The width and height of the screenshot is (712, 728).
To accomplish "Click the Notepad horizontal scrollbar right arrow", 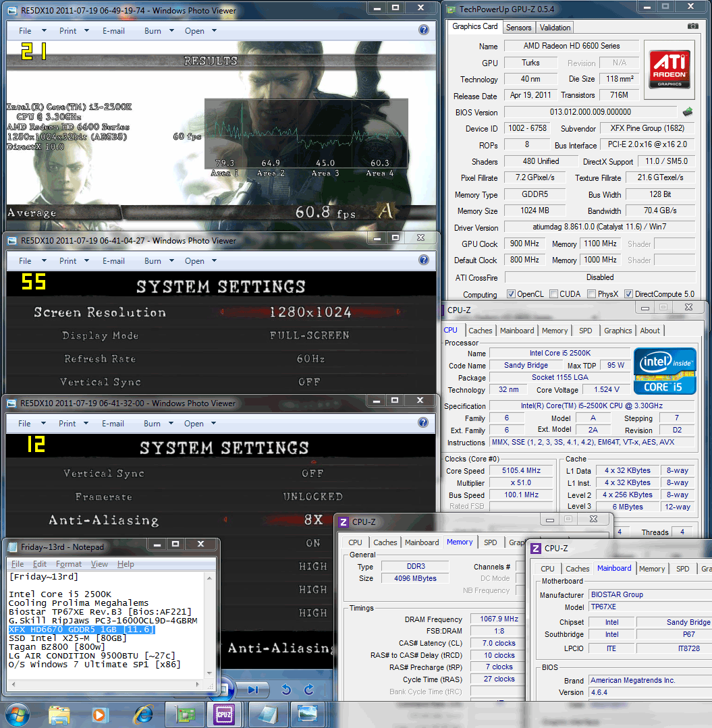I will click(198, 684).
